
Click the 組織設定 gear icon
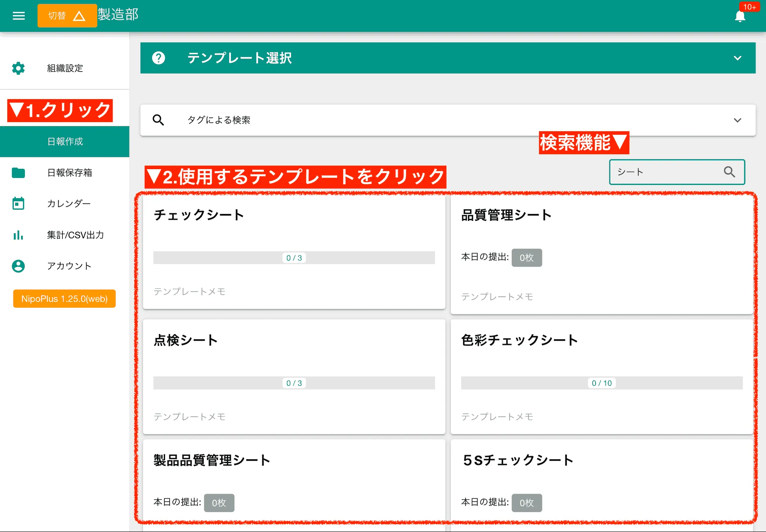coord(18,68)
